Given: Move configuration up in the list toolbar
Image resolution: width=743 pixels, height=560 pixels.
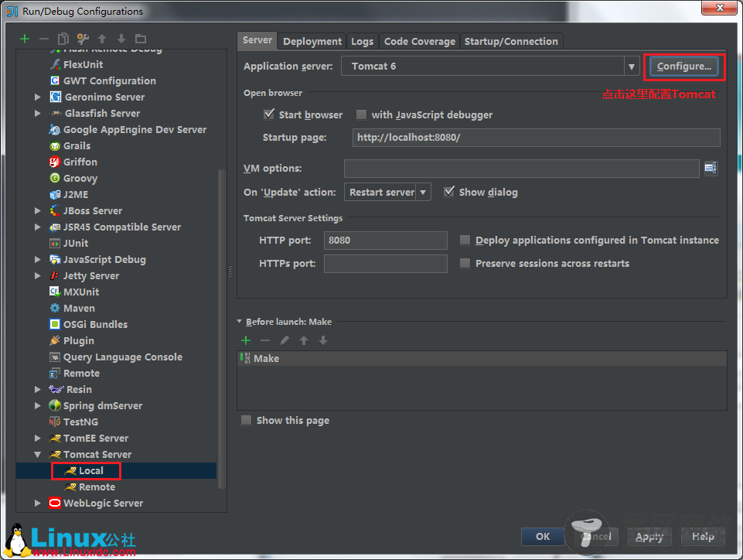Looking at the screenshot, I should 102,39.
